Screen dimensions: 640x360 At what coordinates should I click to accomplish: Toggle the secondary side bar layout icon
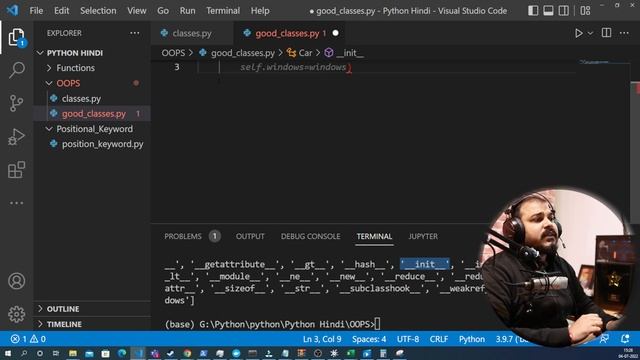tap(564, 11)
